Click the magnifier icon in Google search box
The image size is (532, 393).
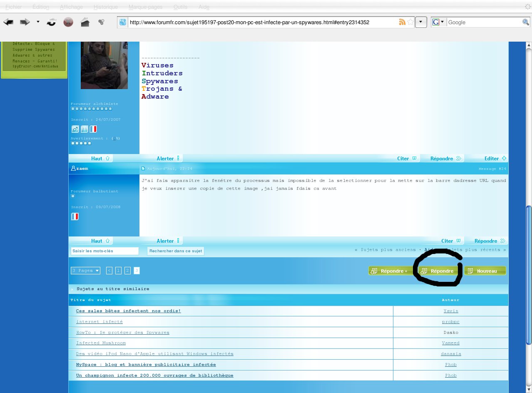pos(526,22)
